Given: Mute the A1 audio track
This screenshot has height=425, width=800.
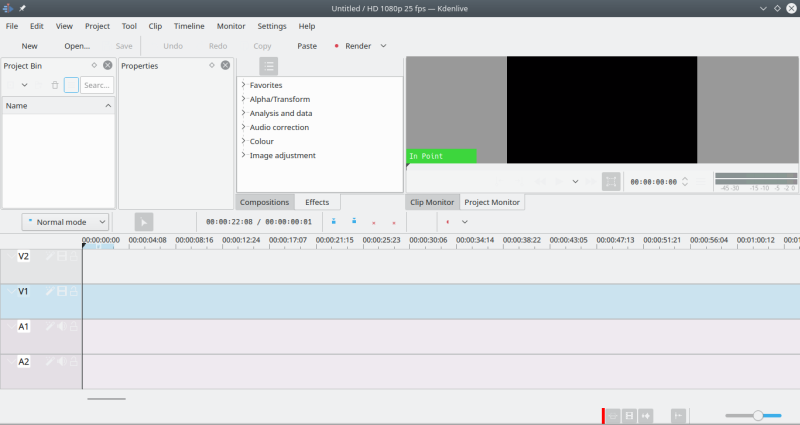Looking at the screenshot, I should (x=61, y=326).
